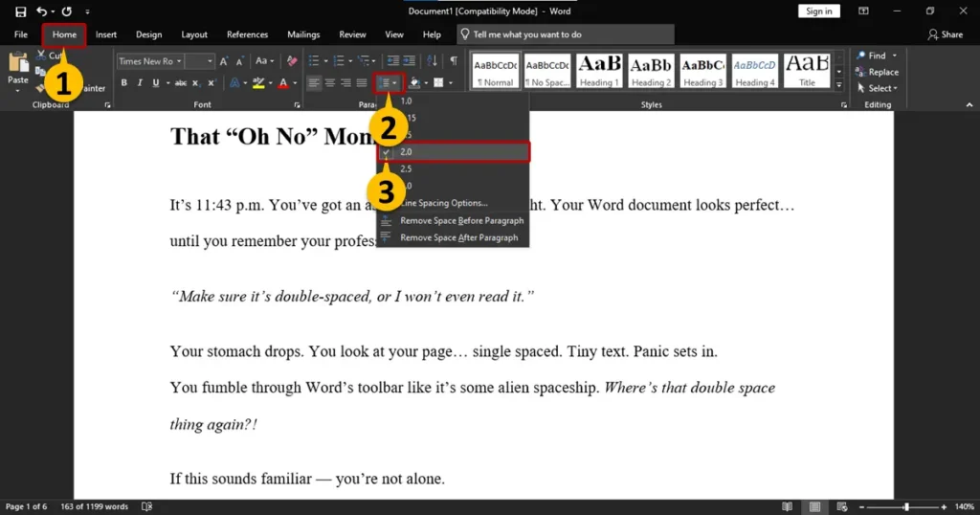Click the 140% zoom level
980x515 pixels.
pos(964,506)
